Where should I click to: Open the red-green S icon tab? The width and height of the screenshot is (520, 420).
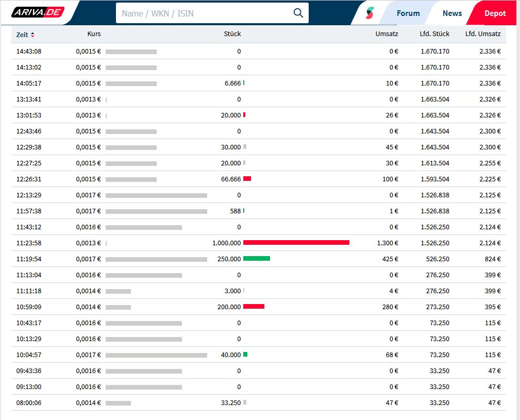(370, 13)
